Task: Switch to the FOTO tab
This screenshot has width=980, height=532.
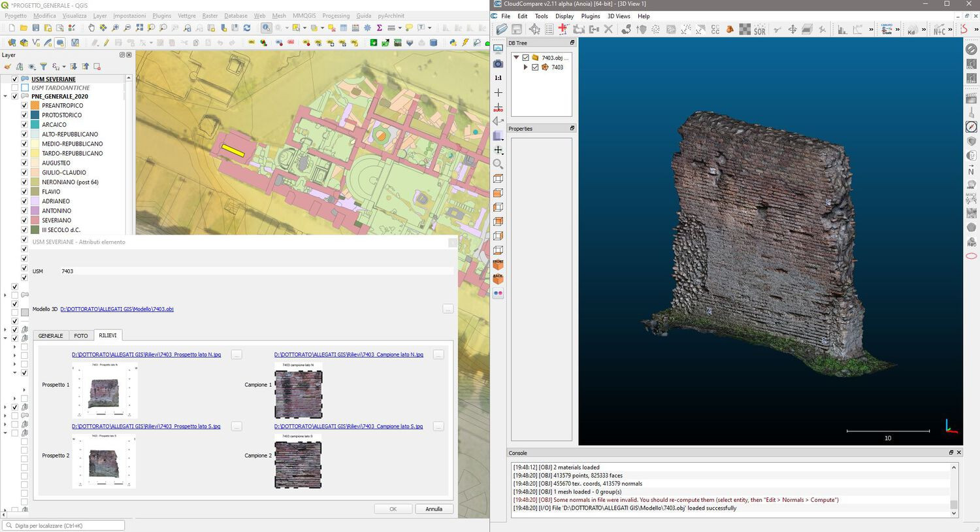Action: click(x=80, y=336)
